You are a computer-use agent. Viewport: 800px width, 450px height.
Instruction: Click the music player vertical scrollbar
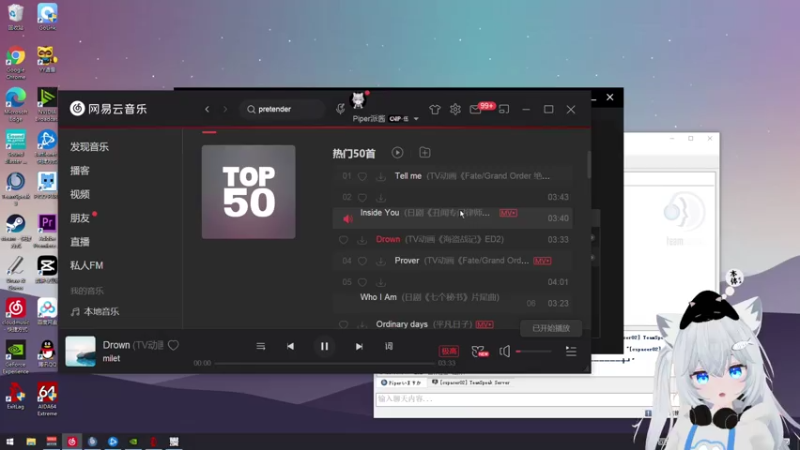pyautogui.click(x=589, y=164)
